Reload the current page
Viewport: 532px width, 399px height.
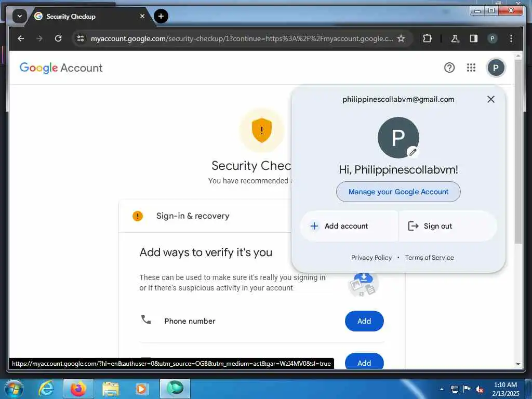coord(58,38)
